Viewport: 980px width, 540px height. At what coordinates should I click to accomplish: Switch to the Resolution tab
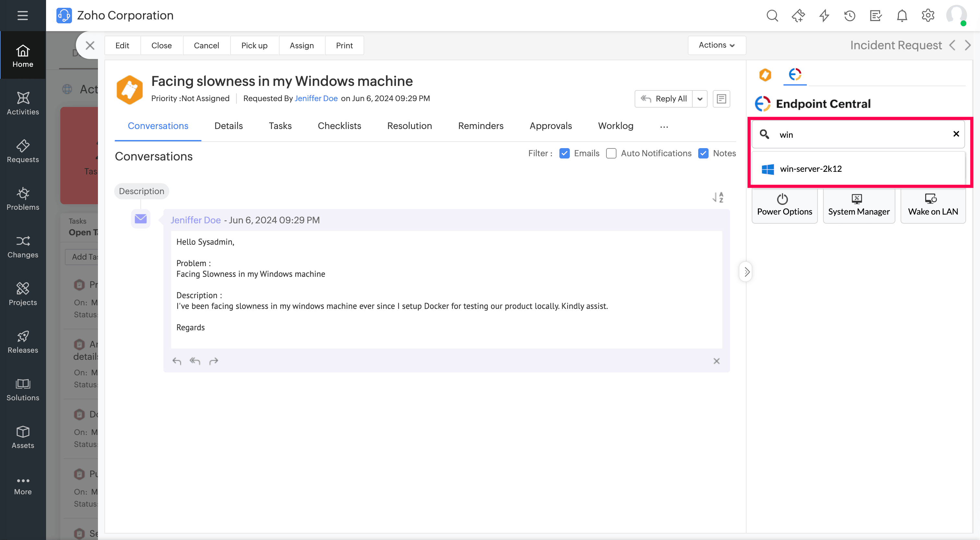click(409, 126)
